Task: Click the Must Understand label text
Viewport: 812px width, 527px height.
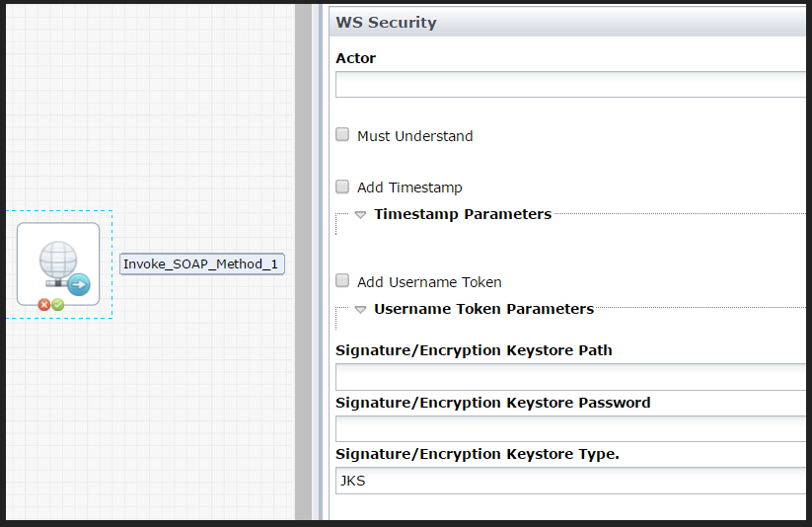Action: click(x=415, y=136)
